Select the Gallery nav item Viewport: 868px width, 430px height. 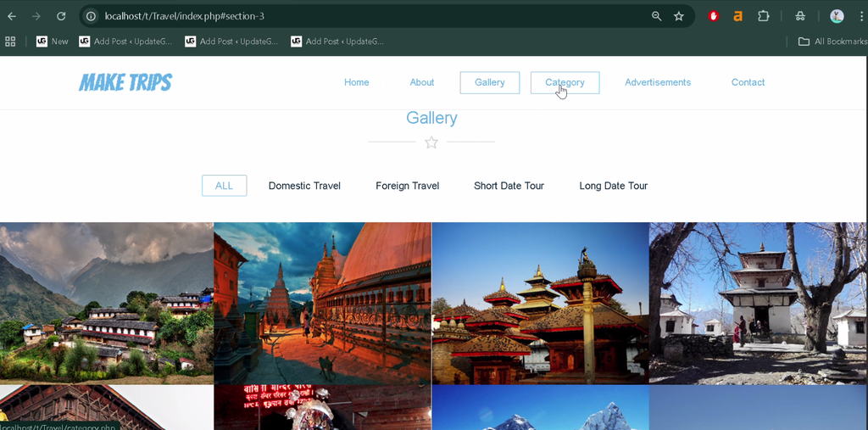pyautogui.click(x=490, y=82)
